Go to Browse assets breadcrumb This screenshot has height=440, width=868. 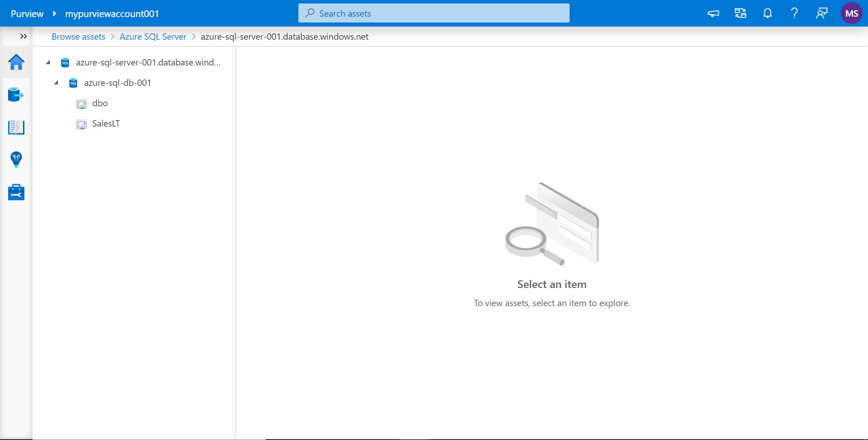click(79, 37)
